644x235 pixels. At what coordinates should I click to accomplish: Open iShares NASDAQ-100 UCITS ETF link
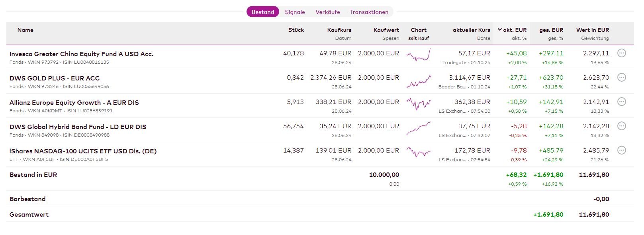click(83, 151)
